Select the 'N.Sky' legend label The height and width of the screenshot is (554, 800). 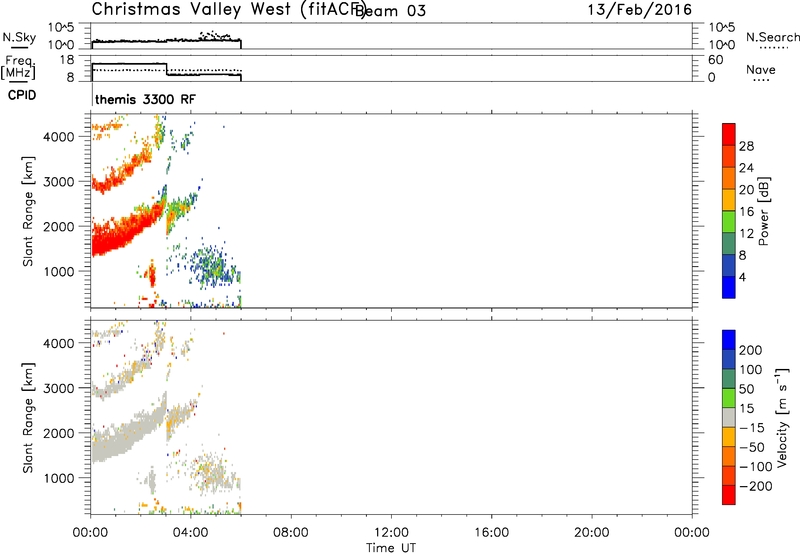tap(19, 37)
